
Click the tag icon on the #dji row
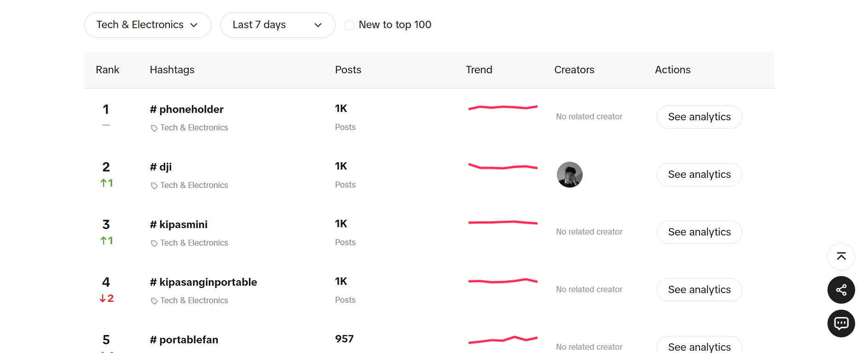point(154,185)
